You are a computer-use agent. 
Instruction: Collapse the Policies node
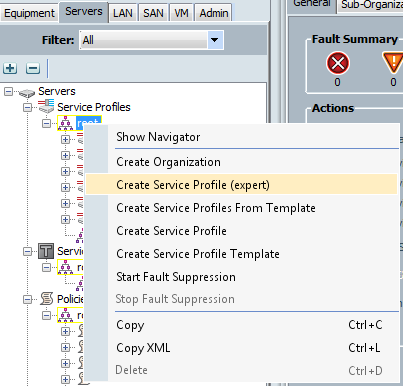tap(28, 299)
